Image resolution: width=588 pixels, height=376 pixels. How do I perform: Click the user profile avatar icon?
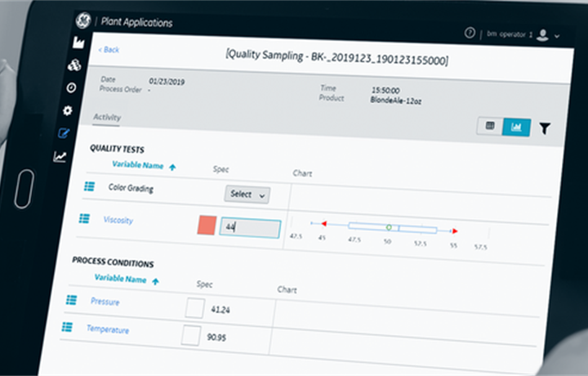click(x=542, y=35)
